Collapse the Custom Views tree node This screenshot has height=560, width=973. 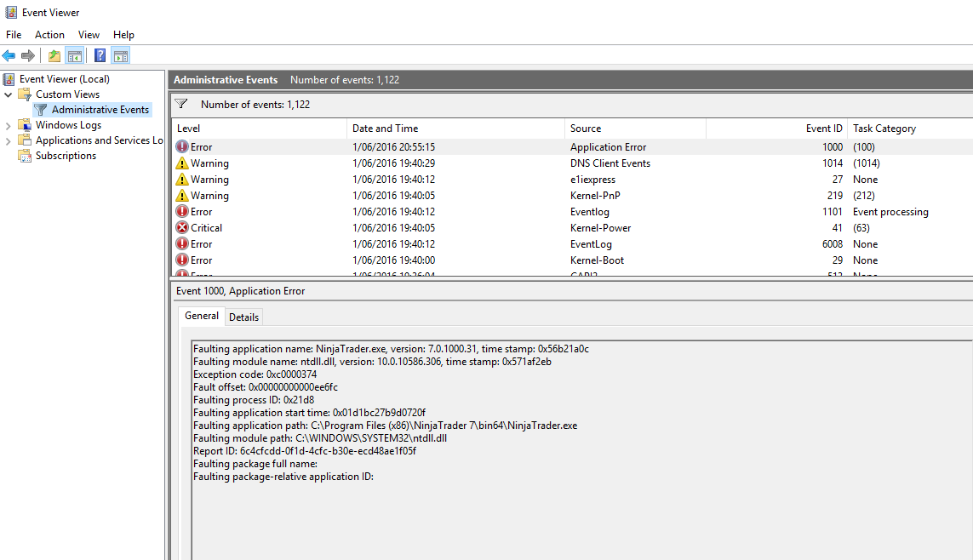(8, 94)
